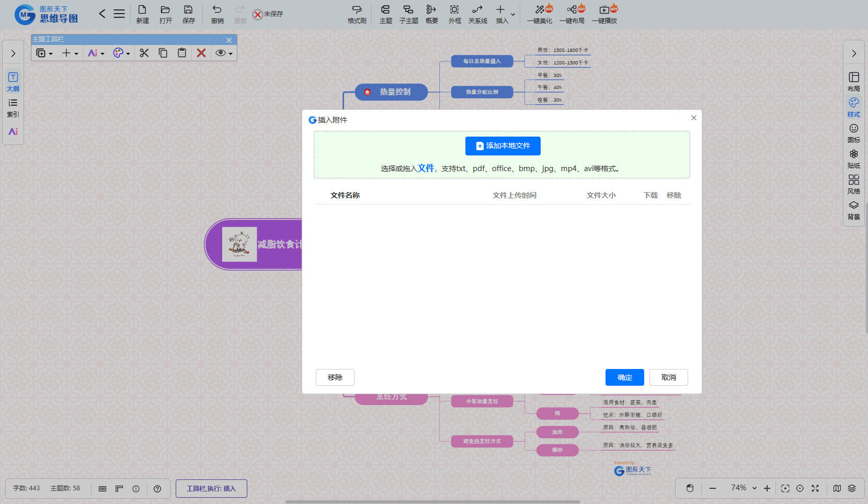Open the Layout (布局) side tab
868x504 pixels.
click(853, 81)
